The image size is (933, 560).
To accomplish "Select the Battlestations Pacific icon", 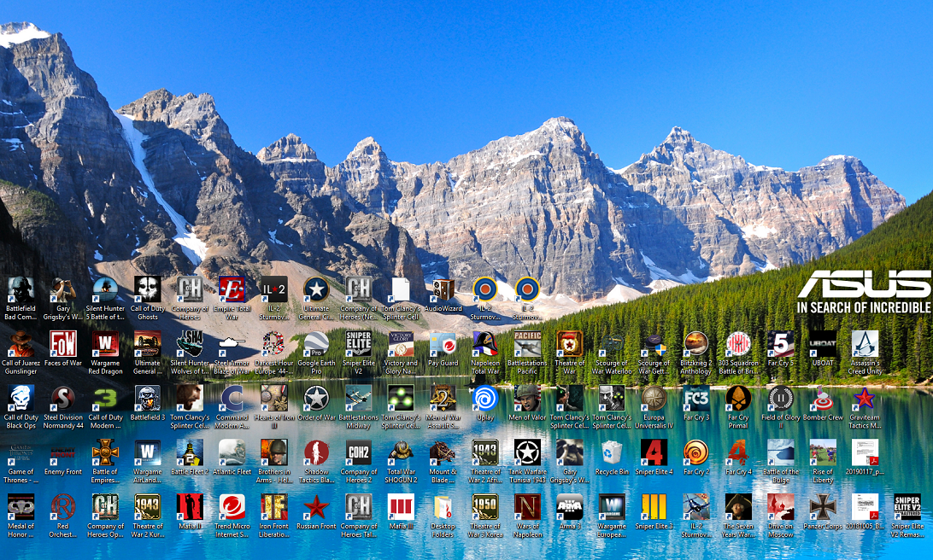I will 527,344.
